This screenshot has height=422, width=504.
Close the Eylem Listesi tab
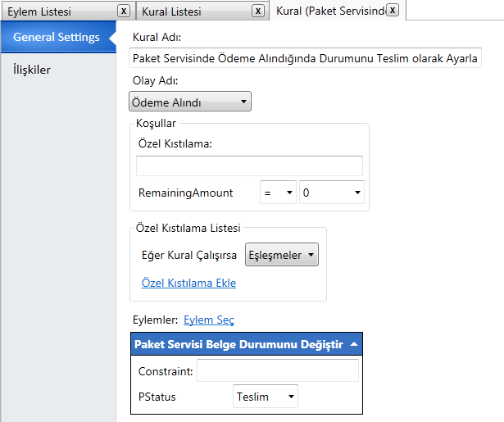[x=123, y=11]
